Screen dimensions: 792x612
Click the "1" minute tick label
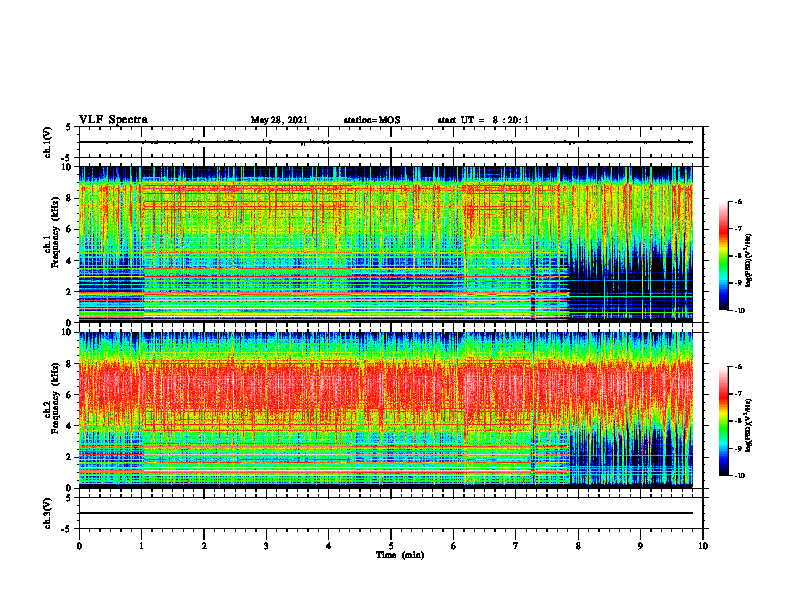pos(141,546)
